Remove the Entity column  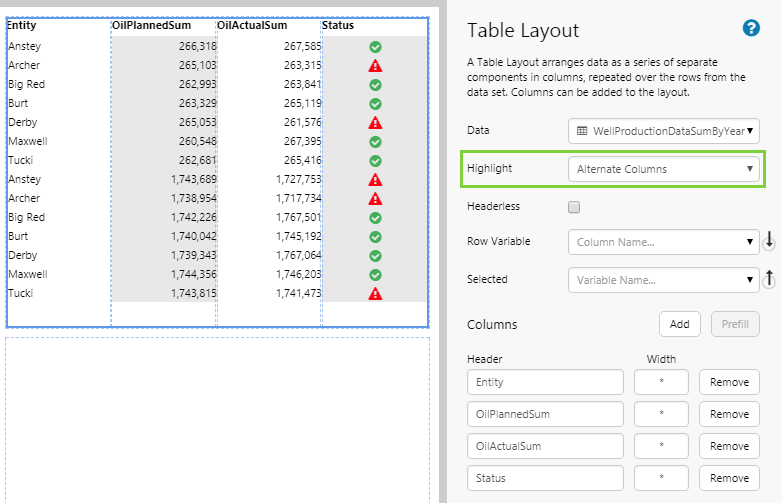[x=729, y=382]
